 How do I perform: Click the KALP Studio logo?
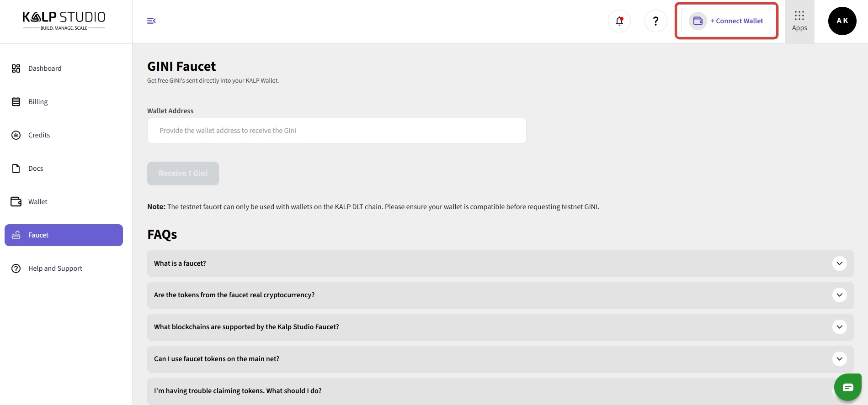[64, 21]
